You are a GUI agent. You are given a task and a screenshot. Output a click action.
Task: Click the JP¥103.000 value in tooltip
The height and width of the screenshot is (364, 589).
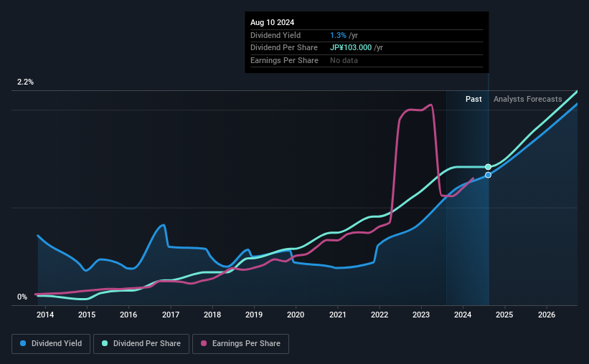tap(351, 48)
